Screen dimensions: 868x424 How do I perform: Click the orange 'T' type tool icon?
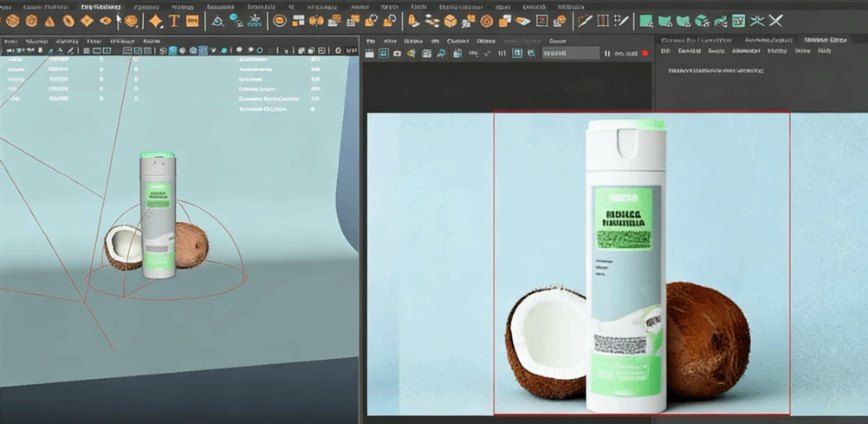click(174, 21)
